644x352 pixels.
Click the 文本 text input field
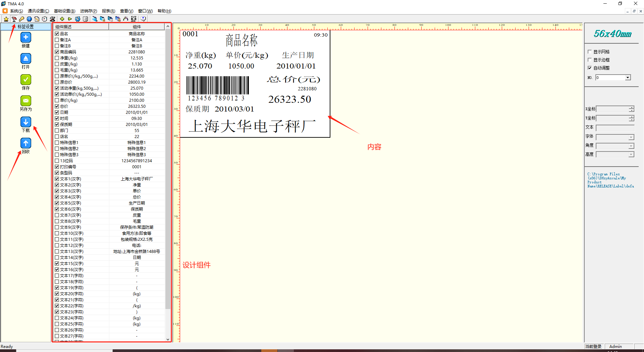615,128
